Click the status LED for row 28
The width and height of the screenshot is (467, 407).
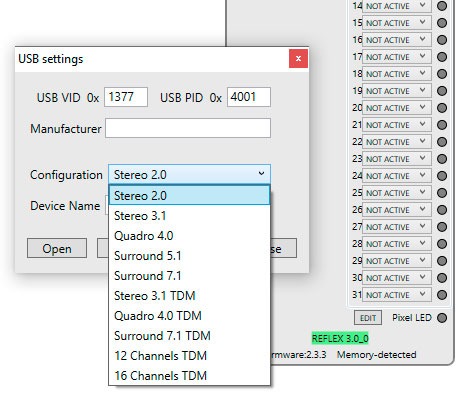(x=442, y=244)
